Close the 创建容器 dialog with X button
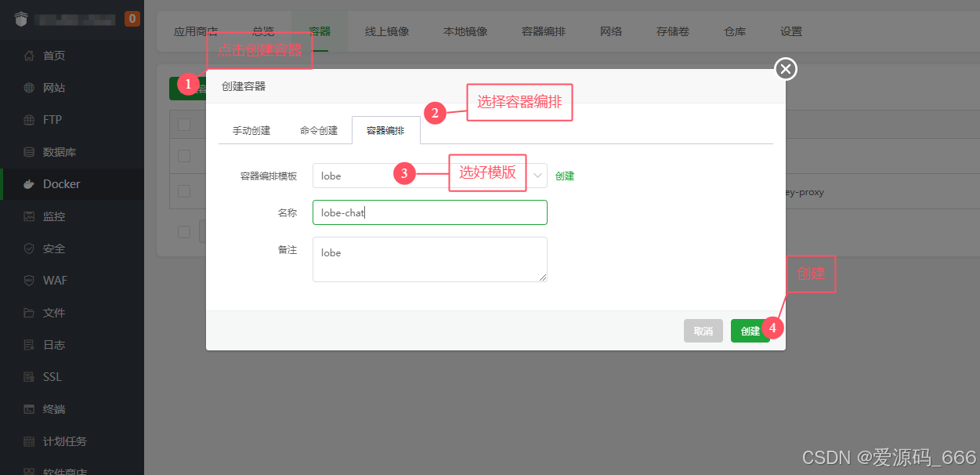Viewport: 980px width, 475px height. click(786, 70)
